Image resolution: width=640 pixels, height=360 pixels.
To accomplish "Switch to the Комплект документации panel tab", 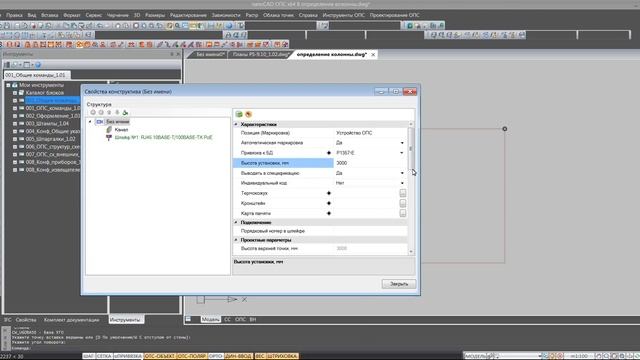I will coord(71,320).
